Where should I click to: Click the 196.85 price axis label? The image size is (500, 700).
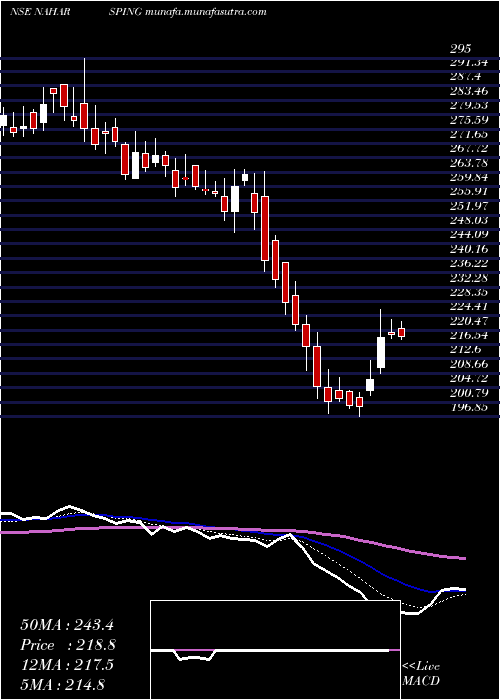[x=469, y=407]
